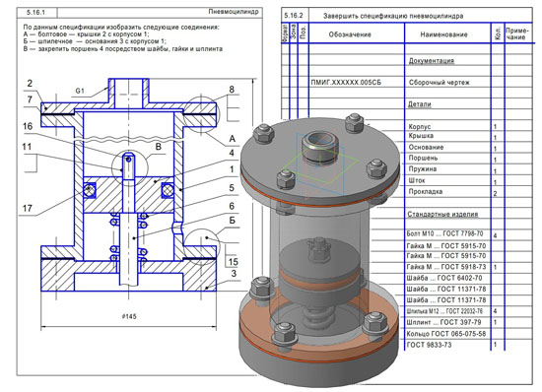This screenshot has height=392, width=542.
Task: Select the 'Крышка' entry in the table
Action: 421,136
